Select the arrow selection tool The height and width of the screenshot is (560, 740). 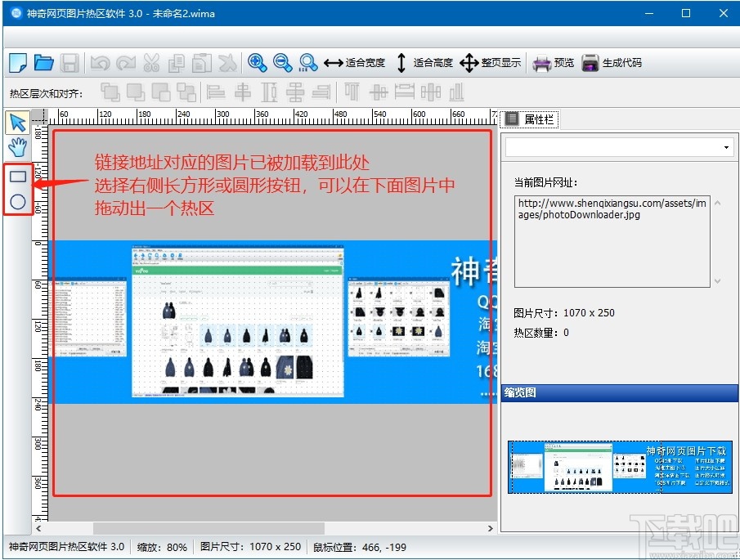17,122
